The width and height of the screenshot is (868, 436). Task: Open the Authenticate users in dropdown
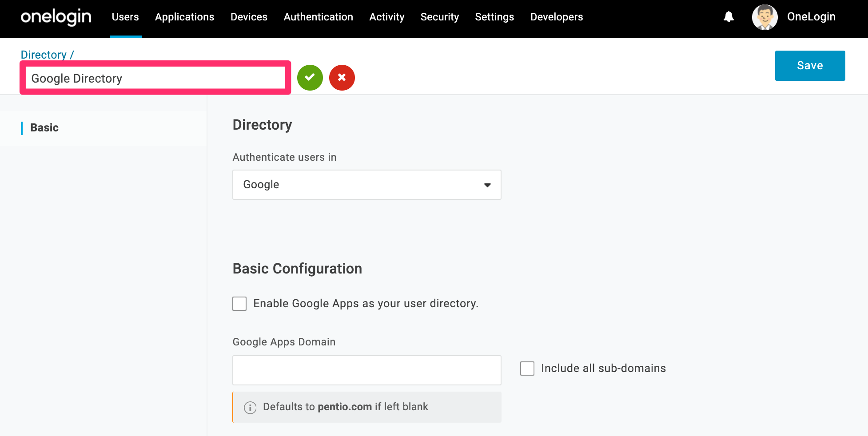pos(367,185)
